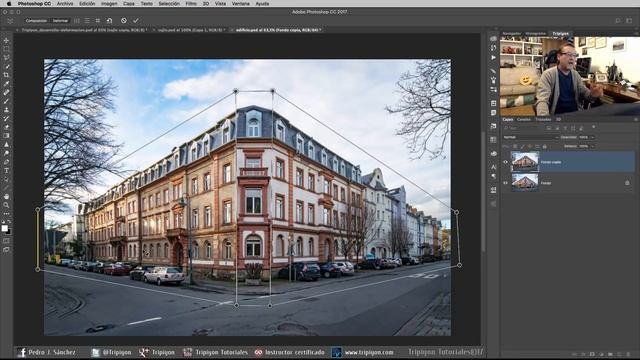Image resolution: width=640 pixels, height=360 pixels.
Task: Select the Quick Selection tool
Action: click(x=6, y=66)
